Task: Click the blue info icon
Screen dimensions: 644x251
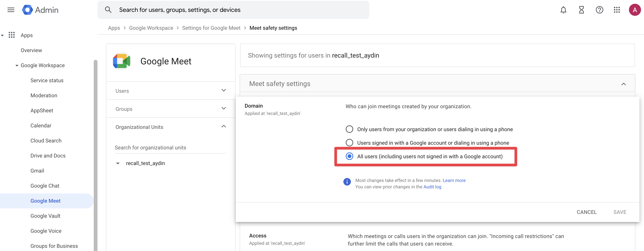Action: 347,182
